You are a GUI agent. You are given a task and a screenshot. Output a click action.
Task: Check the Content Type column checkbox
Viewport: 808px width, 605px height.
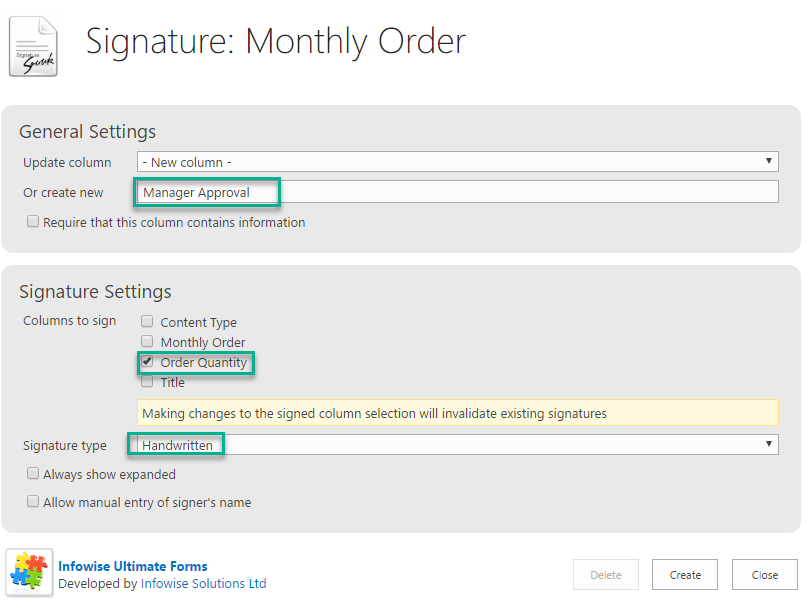pyautogui.click(x=147, y=322)
